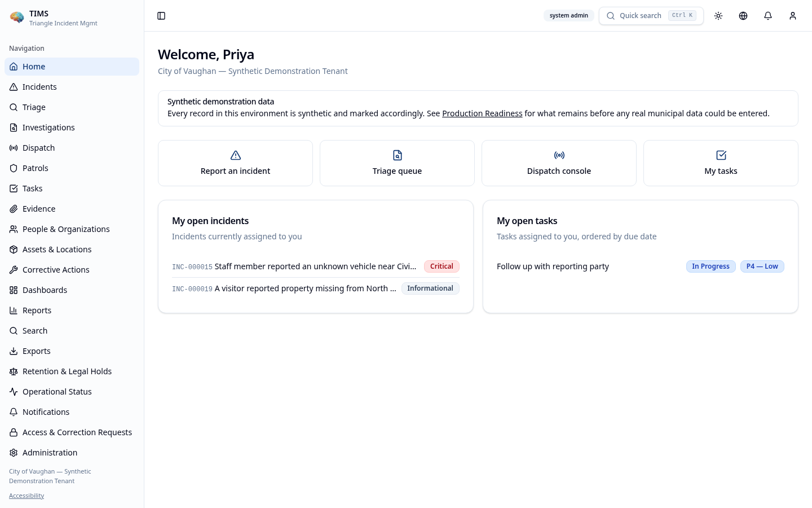Go to Home in the navigation
Screen dimensions: 812x508
point(72,67)
